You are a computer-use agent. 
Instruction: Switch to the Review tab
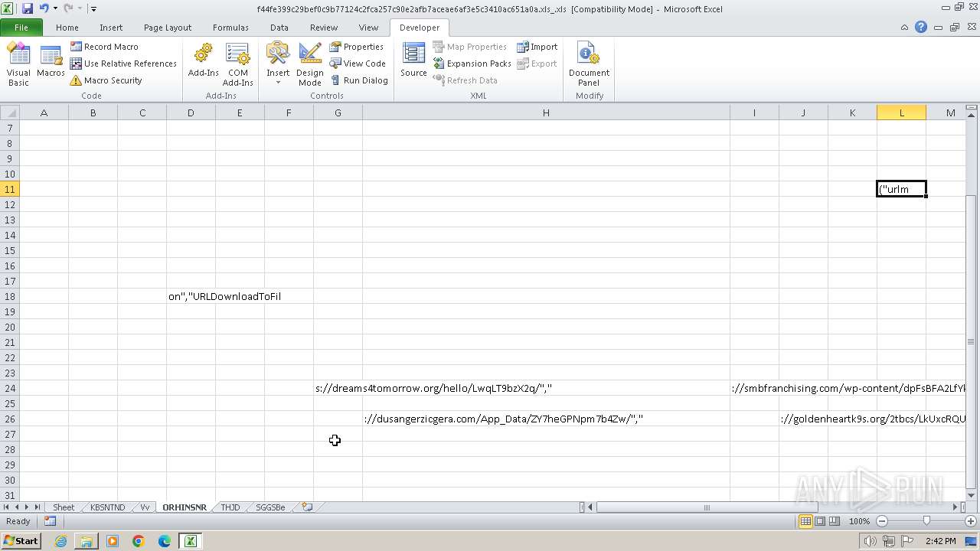click(324, 28)
